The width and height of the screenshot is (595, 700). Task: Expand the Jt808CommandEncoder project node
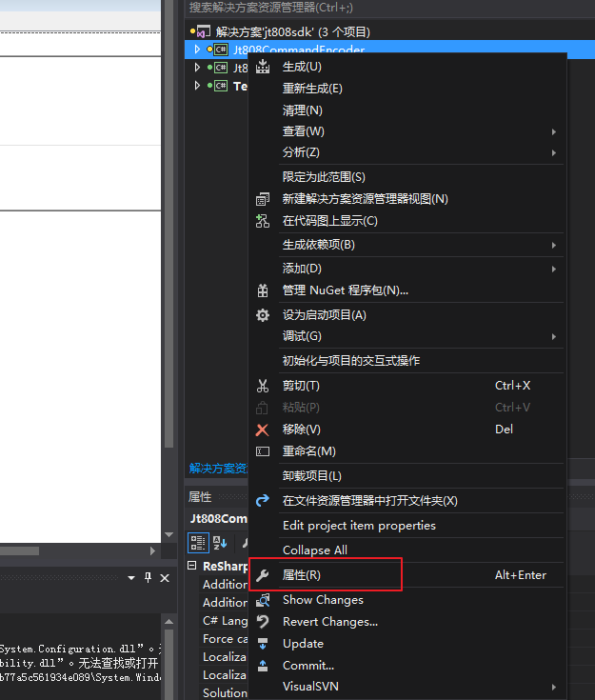[197, 50]
